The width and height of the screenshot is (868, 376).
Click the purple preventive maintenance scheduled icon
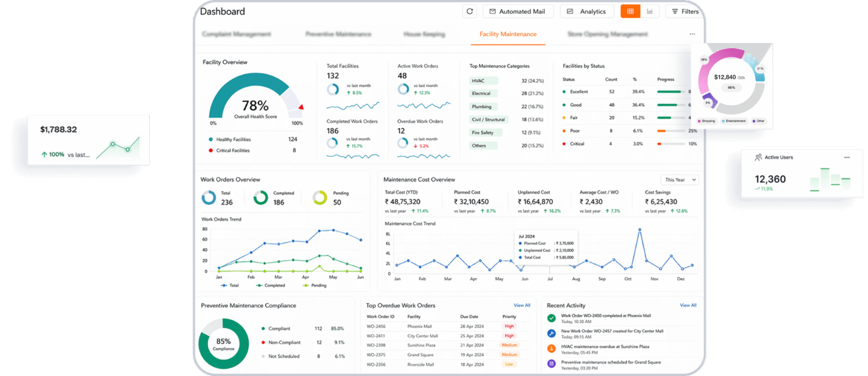point(552,364)
